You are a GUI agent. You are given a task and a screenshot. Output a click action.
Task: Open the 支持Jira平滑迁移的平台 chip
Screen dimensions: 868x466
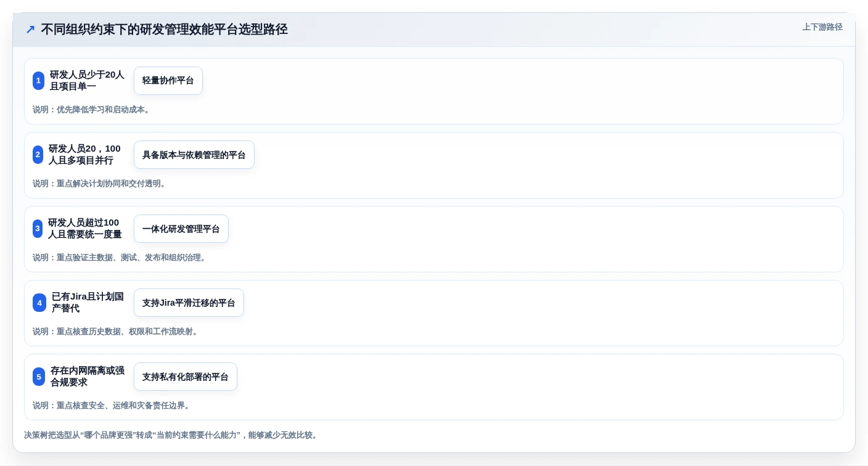pos(189,303)
